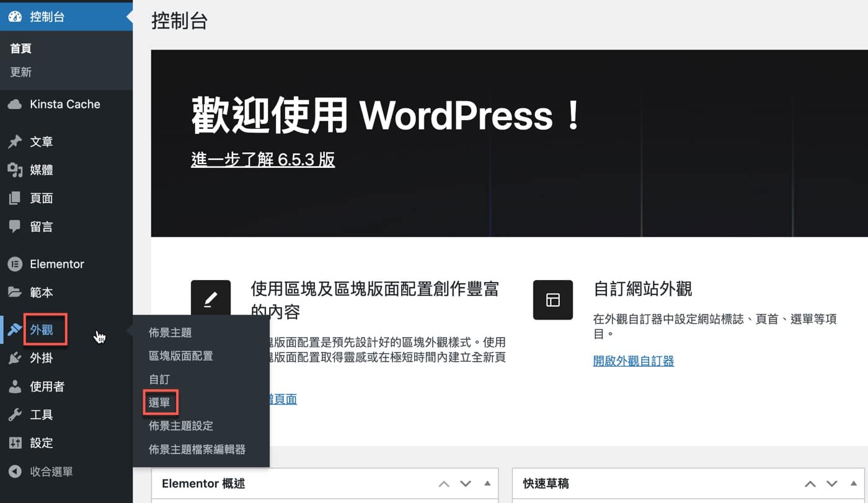Screen dimensions: 868x503
Task: Open the 使用者 menu item
Action: pos(66,387)
